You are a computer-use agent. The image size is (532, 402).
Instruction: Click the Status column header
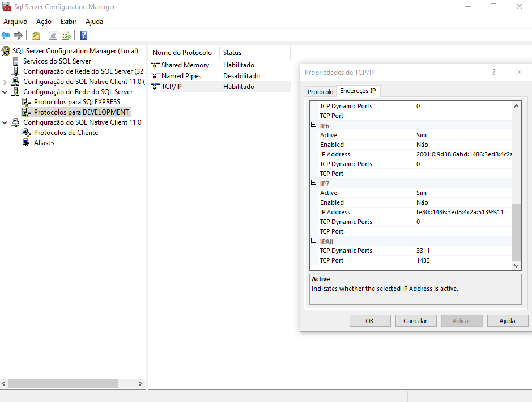point(255,53)
